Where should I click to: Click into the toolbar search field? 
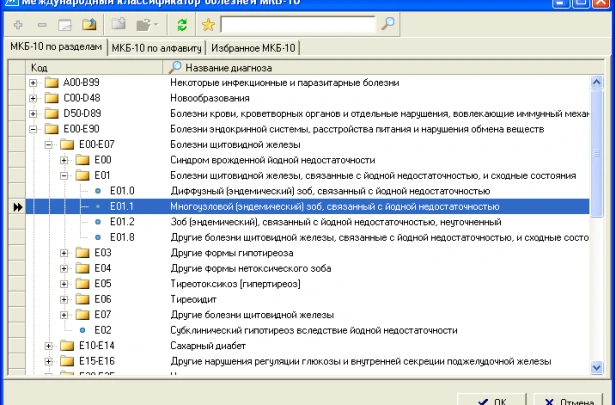[298, 24]
